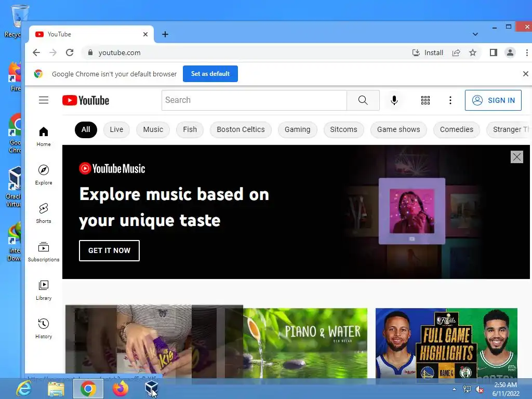Dismiss the default browser infobar
532x399 pixels.
coord(526,74)
